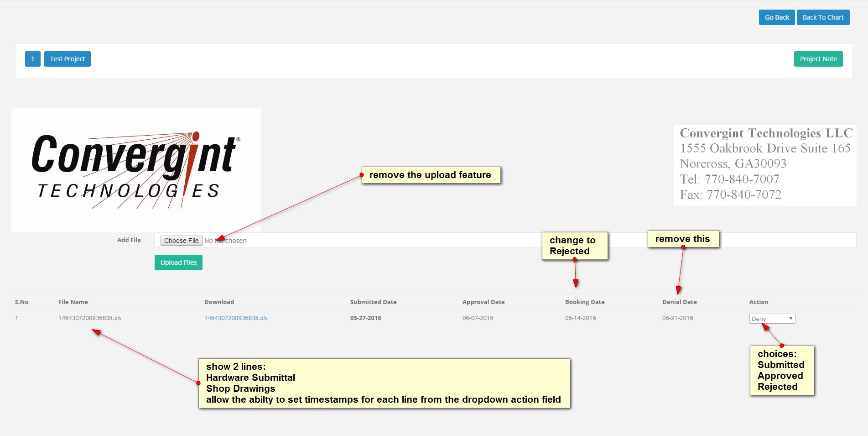Click the file name text 1464307200936838.xls
The width and height of the screenshot is (868, 436).
point(90,318)
